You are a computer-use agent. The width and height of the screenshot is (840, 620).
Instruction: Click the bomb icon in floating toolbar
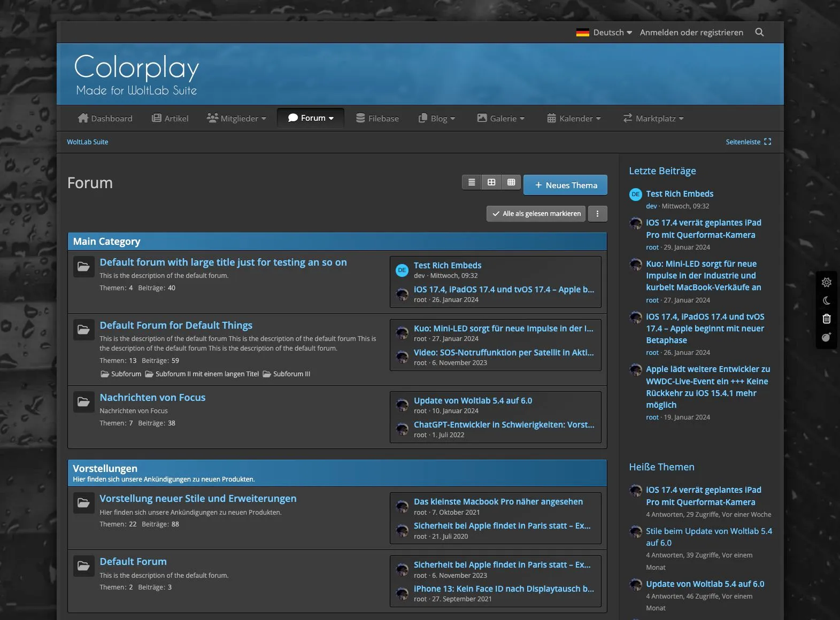[826, 337]
